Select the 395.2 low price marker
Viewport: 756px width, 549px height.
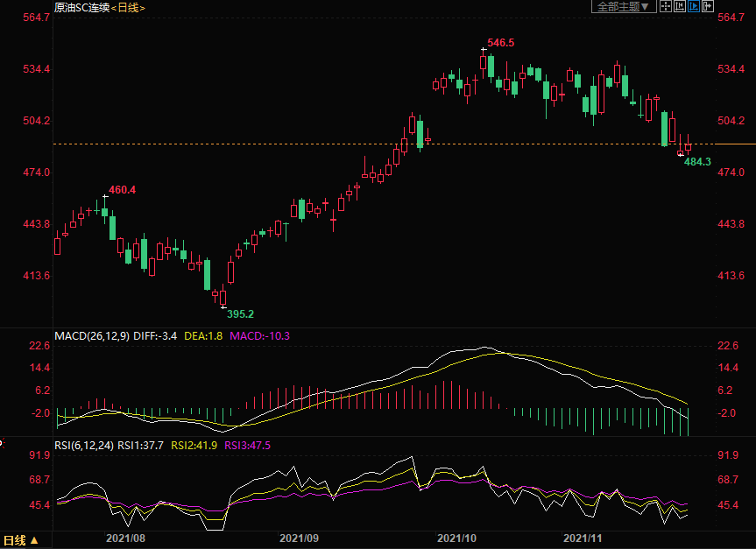coord(240,313)
